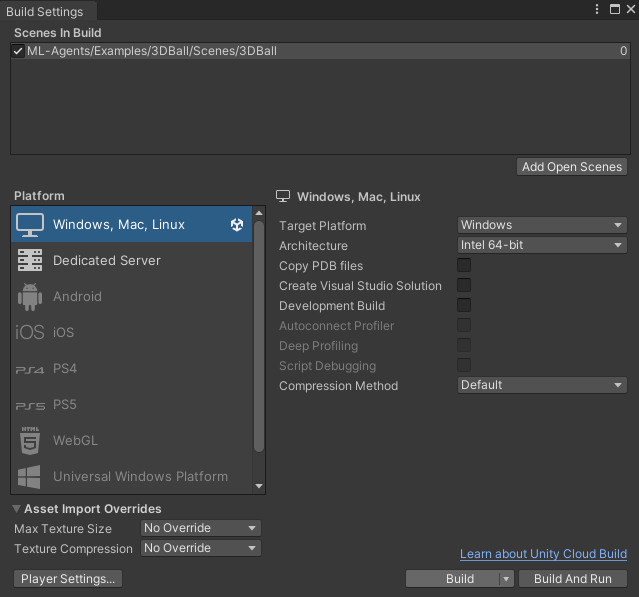Image resolution: width=639 pixels, height=597 pixels.
Task: Select PS5 platform entry
Action: (x=132, y=405)
